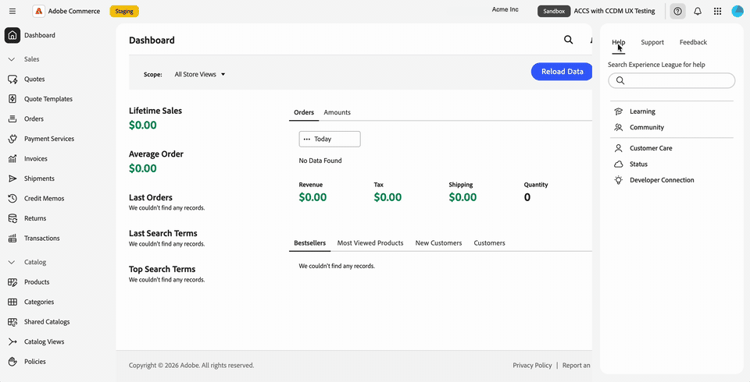Switch to the Support tab
Image resolution: width=750 pixels, height=382 pixels.
[652, 42]
